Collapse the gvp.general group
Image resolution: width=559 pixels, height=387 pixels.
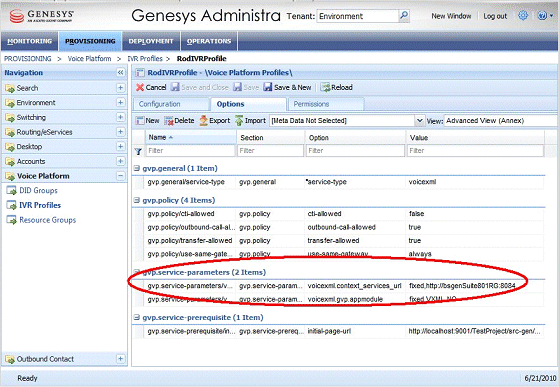(x=137, y=168)
